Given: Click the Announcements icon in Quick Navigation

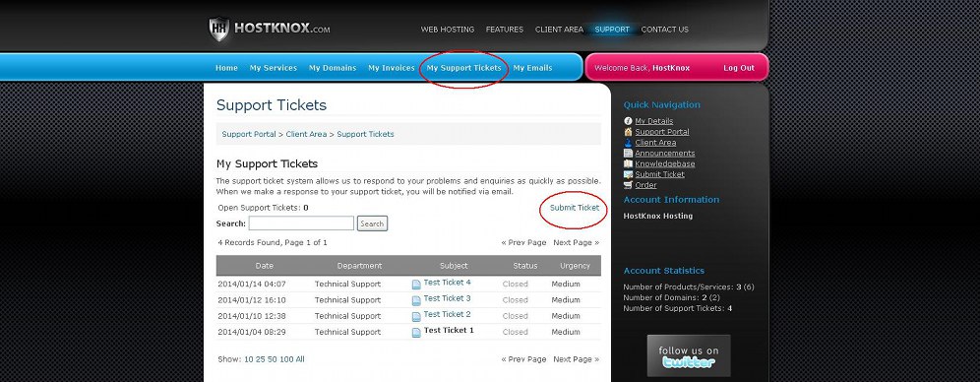Looking at the screenshot, I should tap(628, 154).
